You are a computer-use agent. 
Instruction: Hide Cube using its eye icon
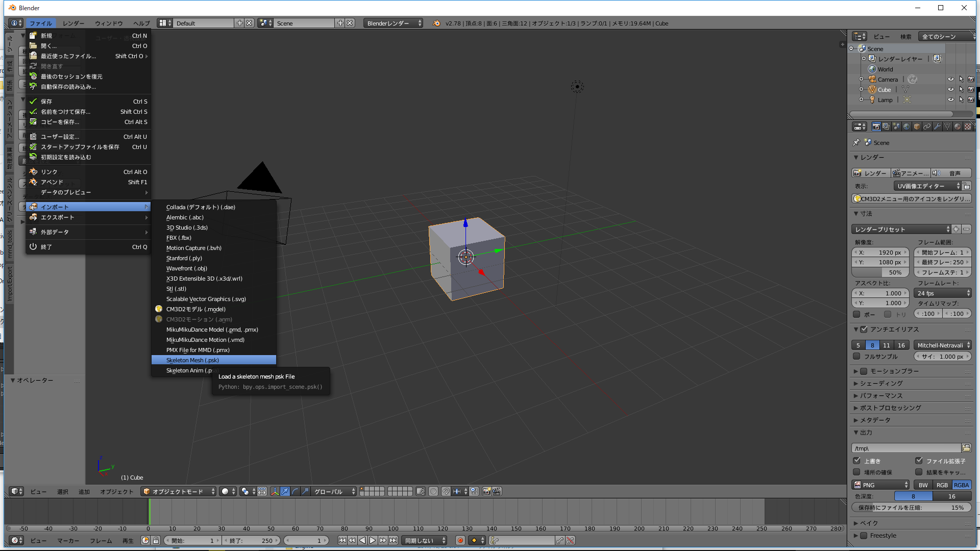click(x=950, y=90)
